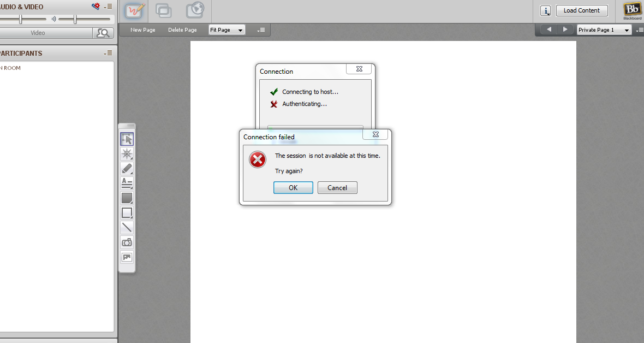Switch to Application Sharing mode icon
The image size is (644, 343).
(164, 11)
